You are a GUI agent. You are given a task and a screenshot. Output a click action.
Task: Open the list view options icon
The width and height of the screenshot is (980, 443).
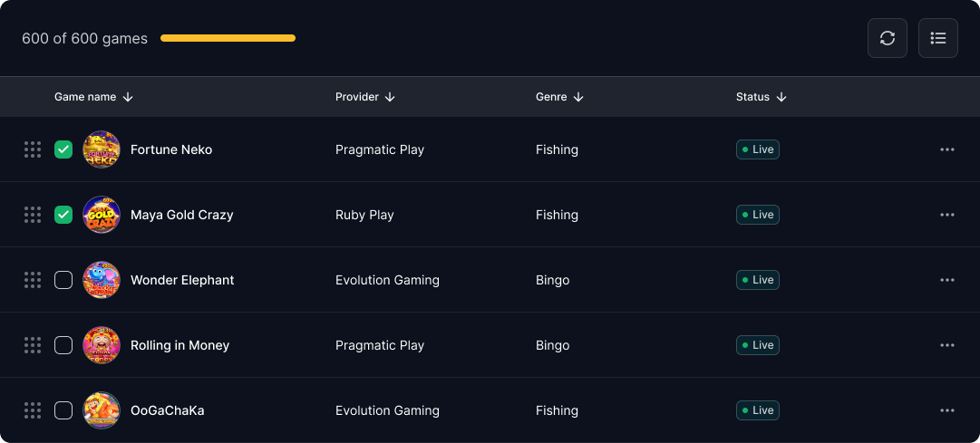(x=938, y=38)
